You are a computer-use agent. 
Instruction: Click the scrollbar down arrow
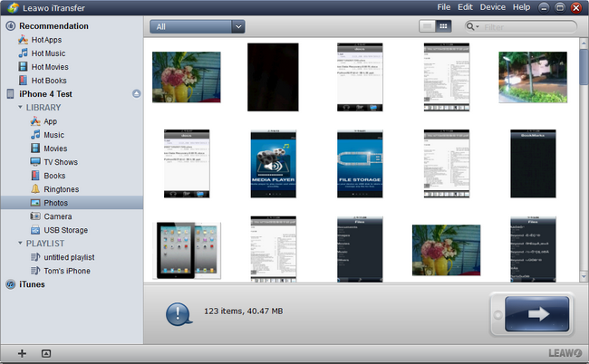click(584, 276)
